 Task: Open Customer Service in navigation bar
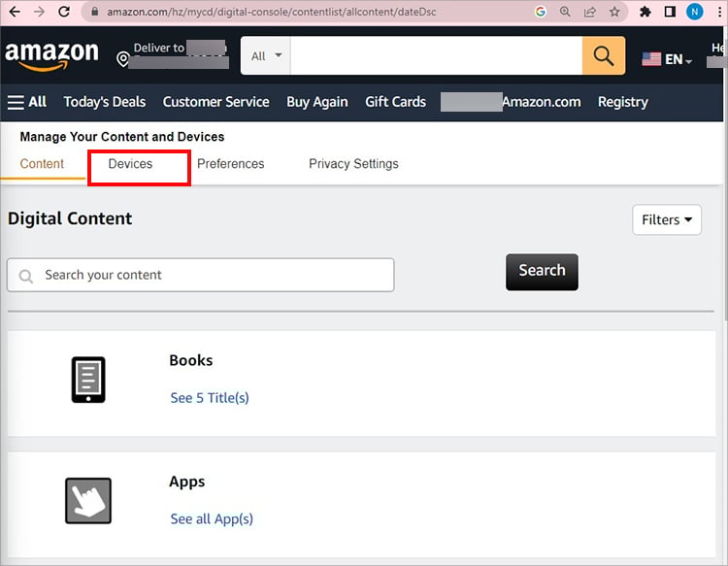pyautogui.click(x=215, y=102)
